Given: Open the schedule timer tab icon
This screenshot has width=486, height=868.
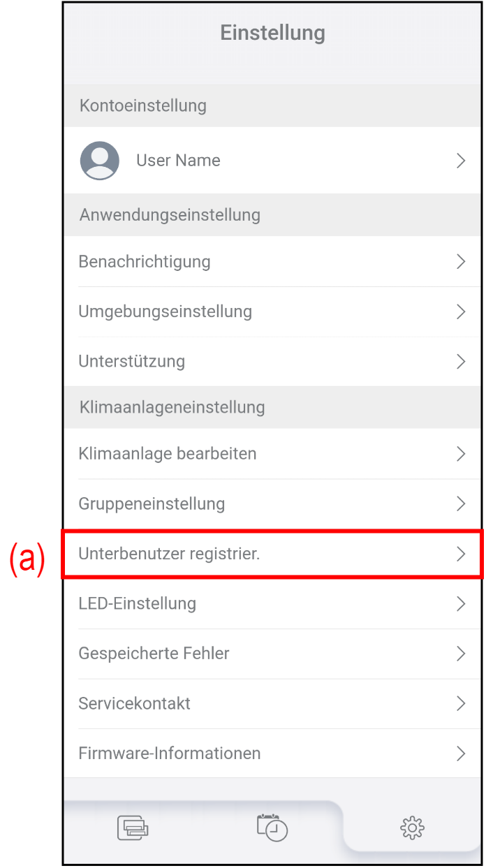Looking at the screenshot, I should click(272, 827).
